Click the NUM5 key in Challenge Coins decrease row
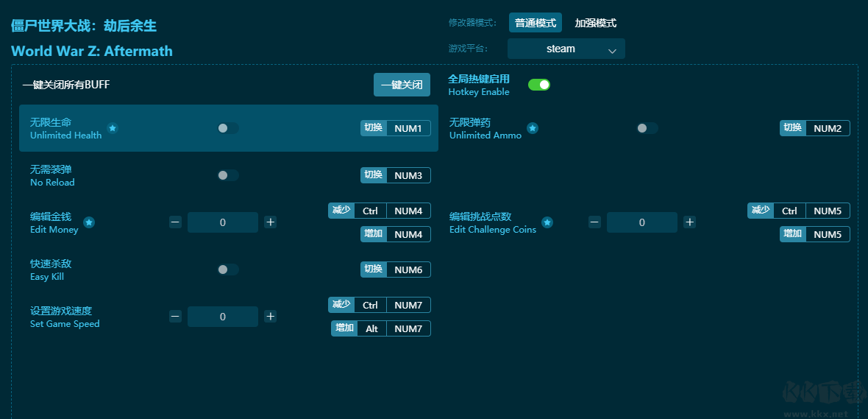 [x=828, y=211]
